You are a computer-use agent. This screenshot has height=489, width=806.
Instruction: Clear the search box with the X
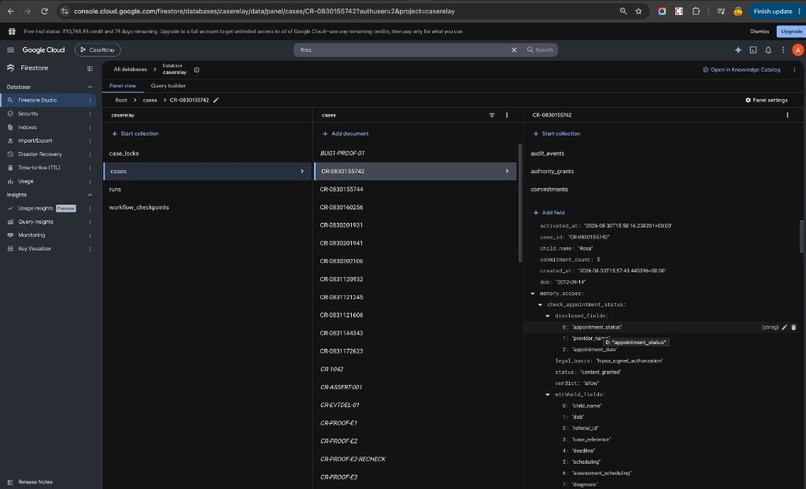tap(514, 50)
